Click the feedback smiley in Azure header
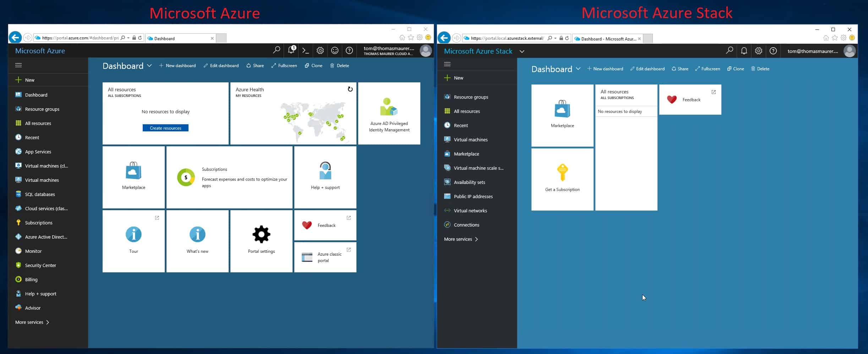This screenshot has width=868, height=354. pyautogui.click(x=335, y=51)
